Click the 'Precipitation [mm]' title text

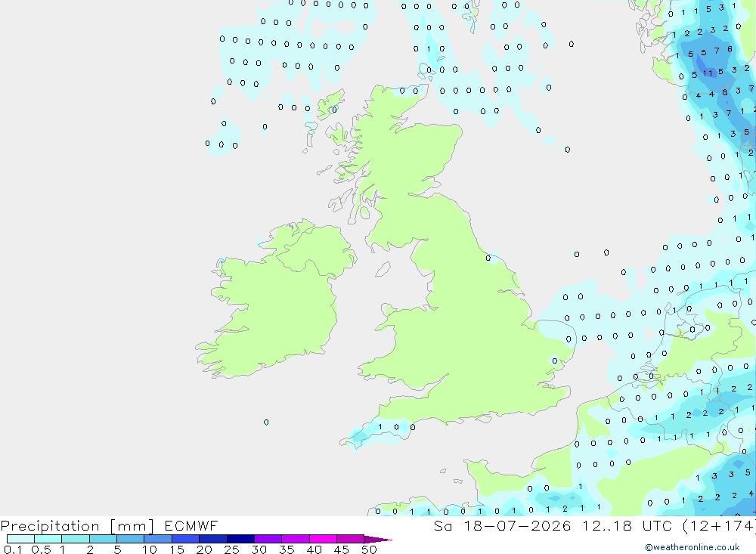[x=78, y=526]
